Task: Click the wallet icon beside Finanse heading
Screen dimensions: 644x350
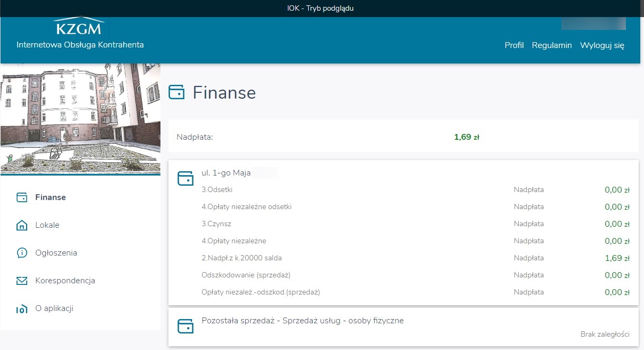Action: pyautogui.click(x=176, y=92)
